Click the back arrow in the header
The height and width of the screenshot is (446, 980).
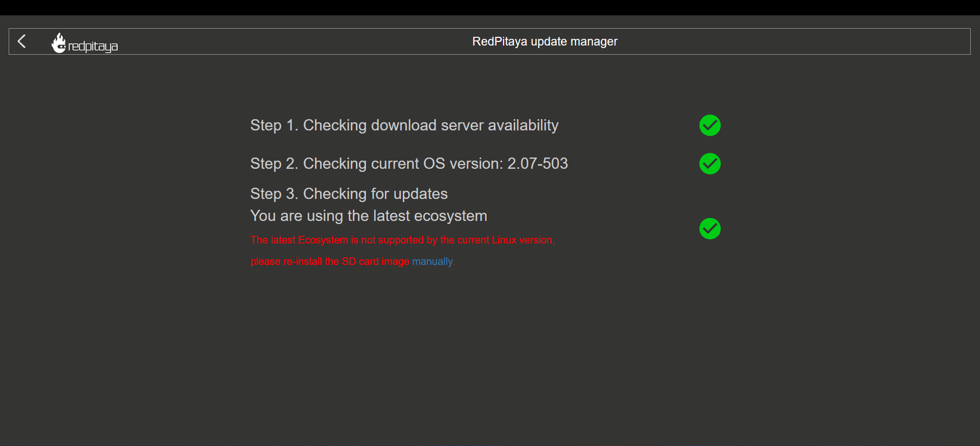[x=21, y=41]
